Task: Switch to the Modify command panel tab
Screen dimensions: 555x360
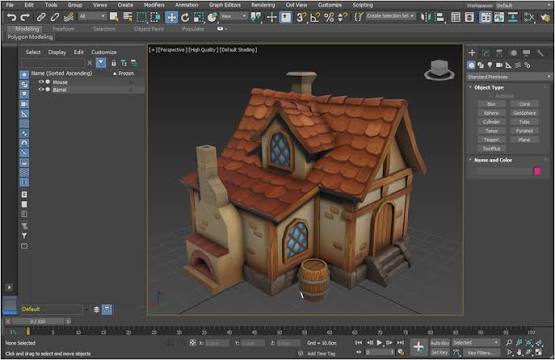Action: click(x=486, y=53)
